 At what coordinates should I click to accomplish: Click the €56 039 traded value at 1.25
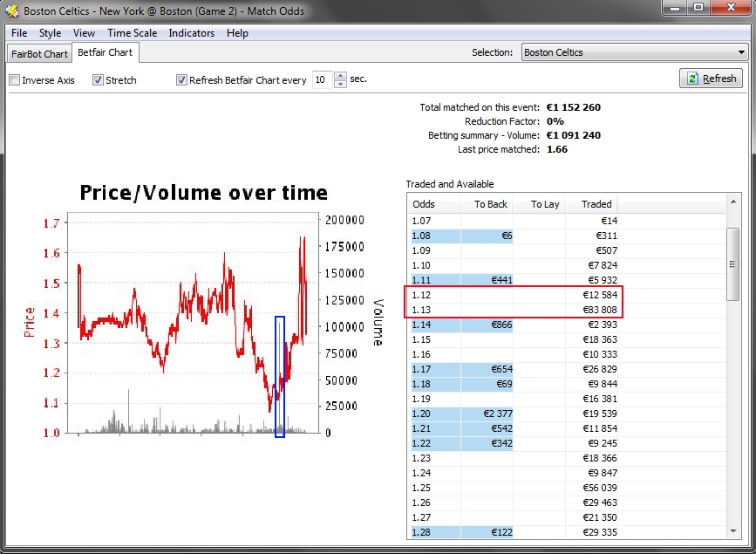tap(600, 488)
